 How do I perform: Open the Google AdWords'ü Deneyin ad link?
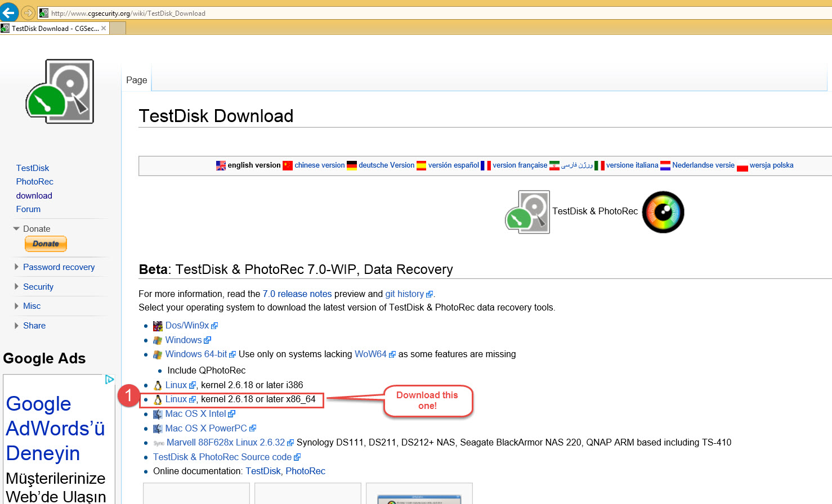click(x=55, y=429)
